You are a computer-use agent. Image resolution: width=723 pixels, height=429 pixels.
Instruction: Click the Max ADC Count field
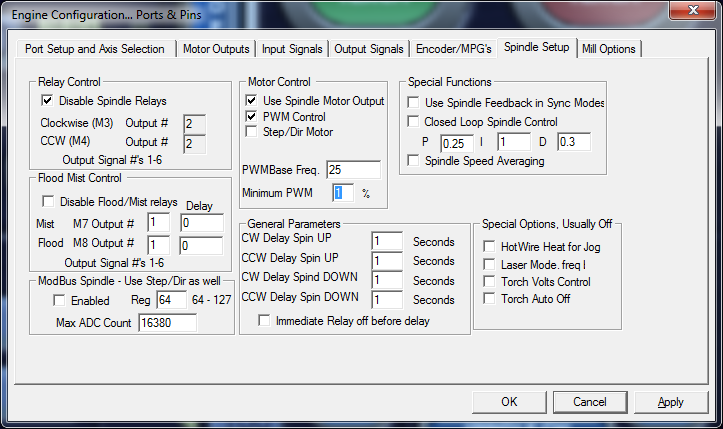(167, 323)
